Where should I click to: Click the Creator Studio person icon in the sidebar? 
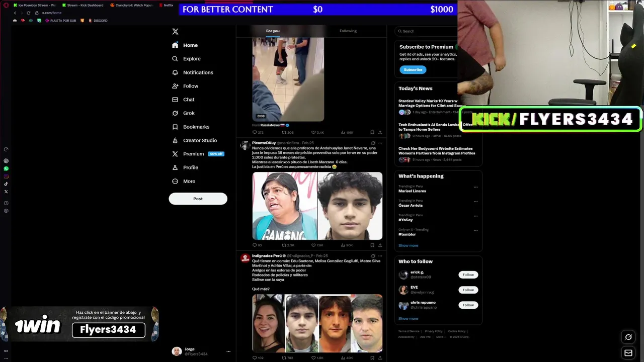pyautogui.click(x=175, y=140)
